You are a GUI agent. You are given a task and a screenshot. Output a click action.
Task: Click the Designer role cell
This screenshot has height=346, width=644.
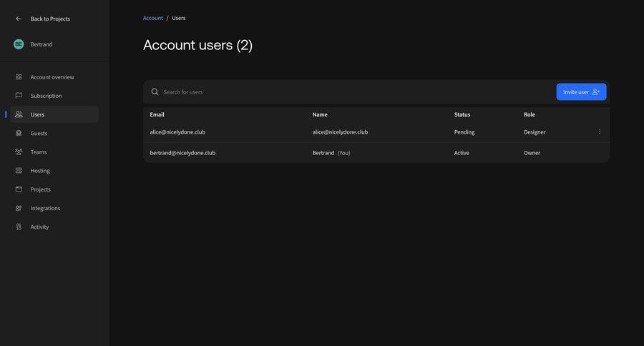coord(535,132)
